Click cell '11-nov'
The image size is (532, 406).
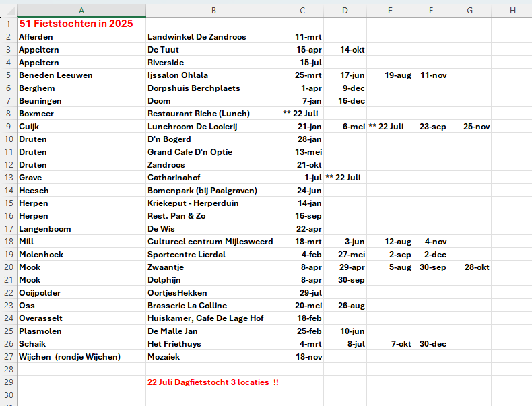tap(430, 75)
